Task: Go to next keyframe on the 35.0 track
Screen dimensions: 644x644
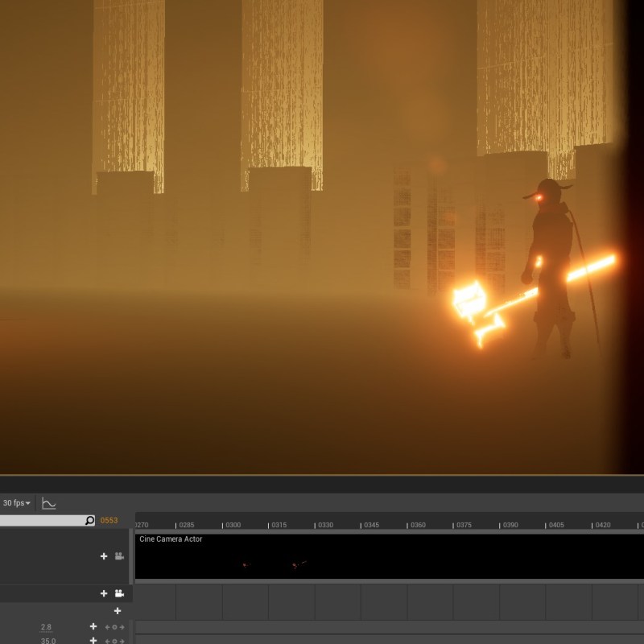Action: [122, 641]
